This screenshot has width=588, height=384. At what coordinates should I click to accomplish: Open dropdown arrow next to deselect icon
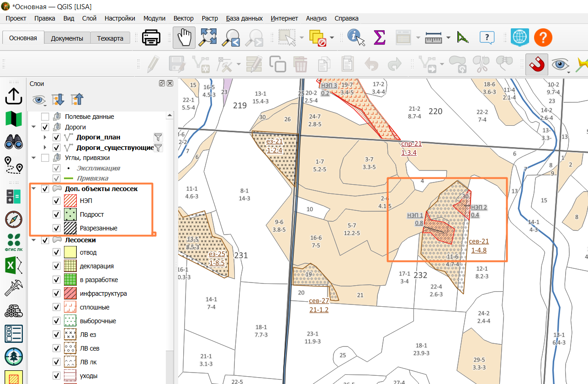(332, 38)
